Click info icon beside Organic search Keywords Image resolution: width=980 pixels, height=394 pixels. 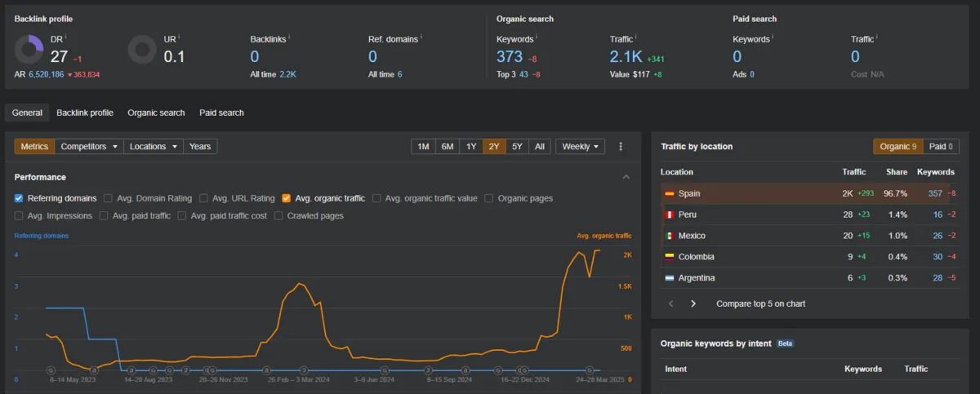(537, 37)
